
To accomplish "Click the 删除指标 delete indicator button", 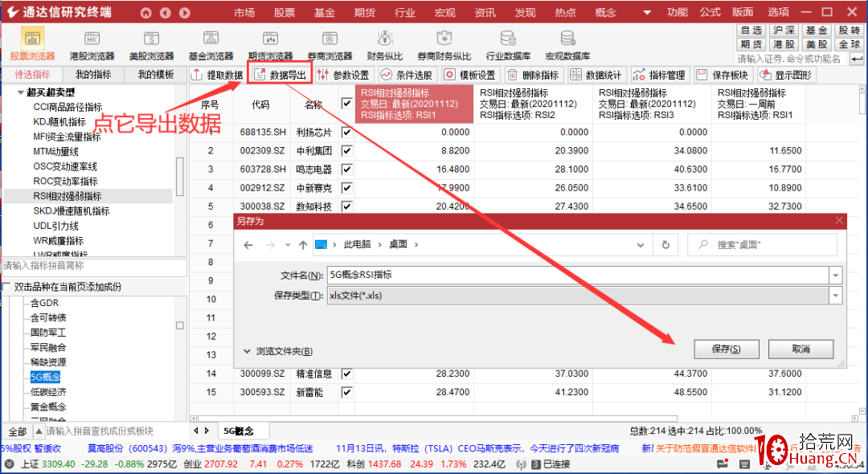I will coord(534,76).
